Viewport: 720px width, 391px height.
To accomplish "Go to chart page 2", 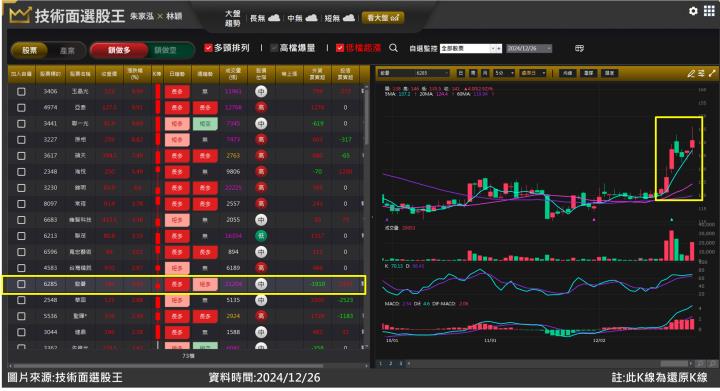I will (391, 363).
